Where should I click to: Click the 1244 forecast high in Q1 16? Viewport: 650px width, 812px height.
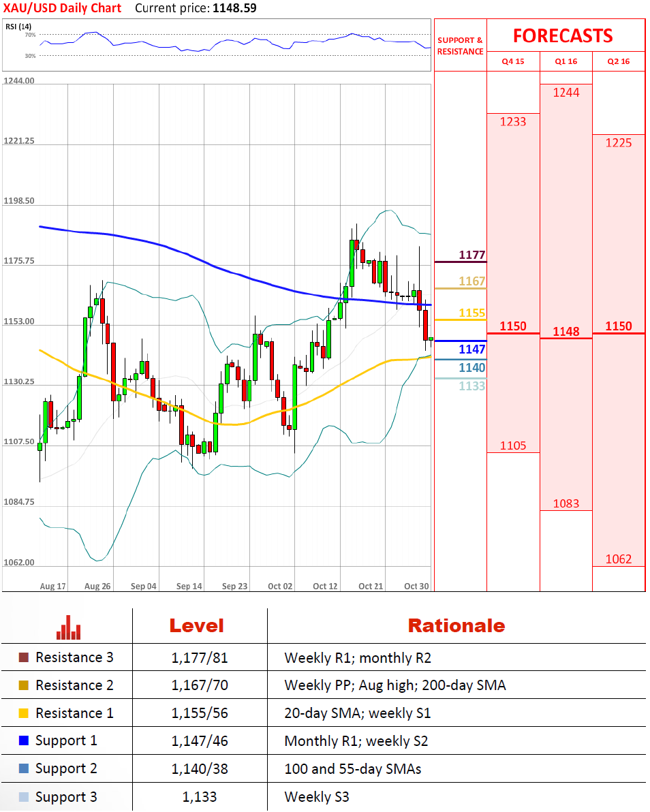(x=566, y=93)
